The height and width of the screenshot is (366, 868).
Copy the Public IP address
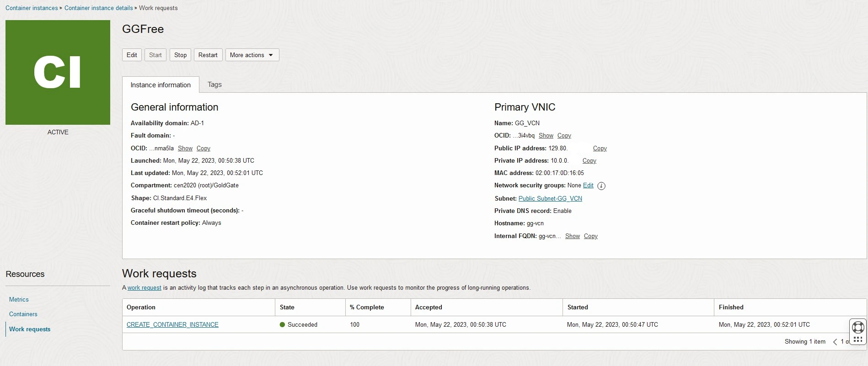[x=600, y=149]
